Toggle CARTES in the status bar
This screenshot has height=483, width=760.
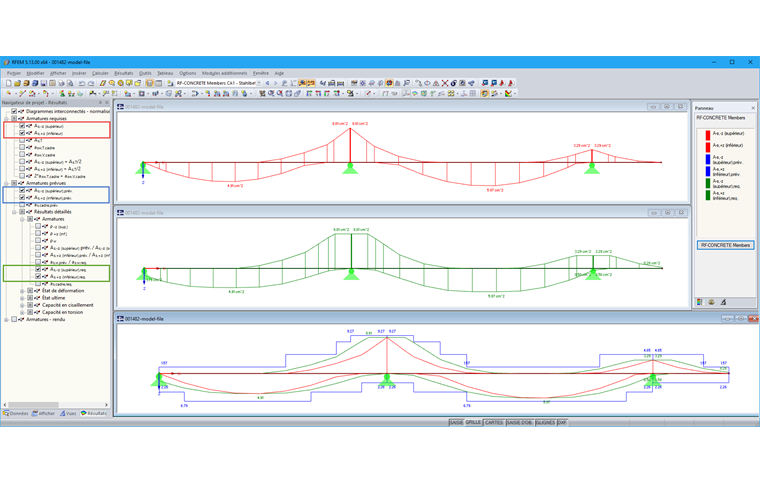pos(494,422)
